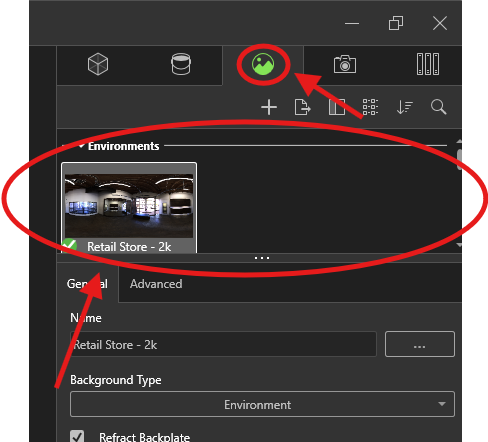The width and height of the screenshot is (488, 442).
Task: Select the green Environment tab icon
Action: (x=263, y=64)
